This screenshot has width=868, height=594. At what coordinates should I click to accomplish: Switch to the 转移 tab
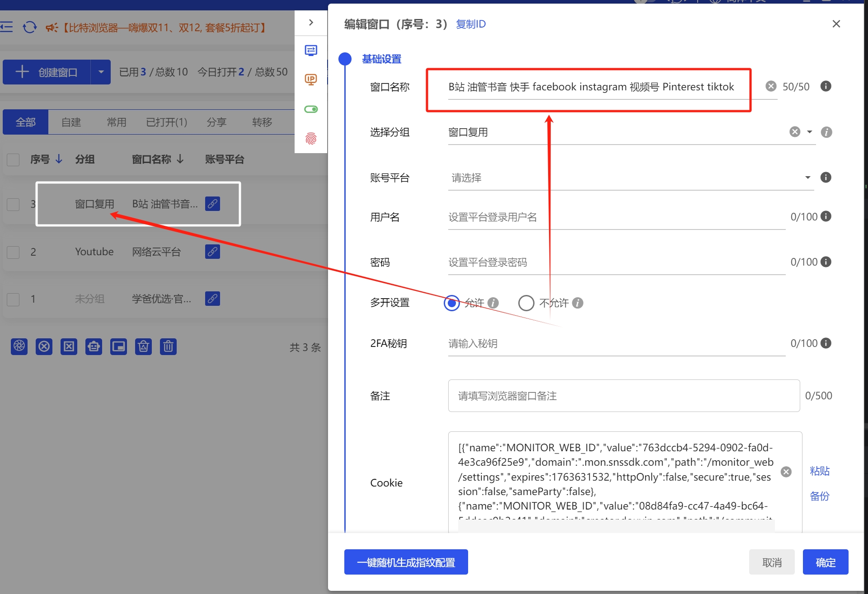(262, 122)
